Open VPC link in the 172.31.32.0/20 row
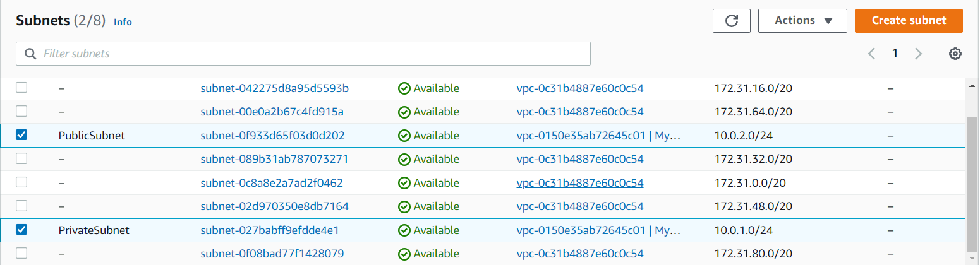Image resolution: width=980 pixels, height=265 pixels. coord(580,159)
